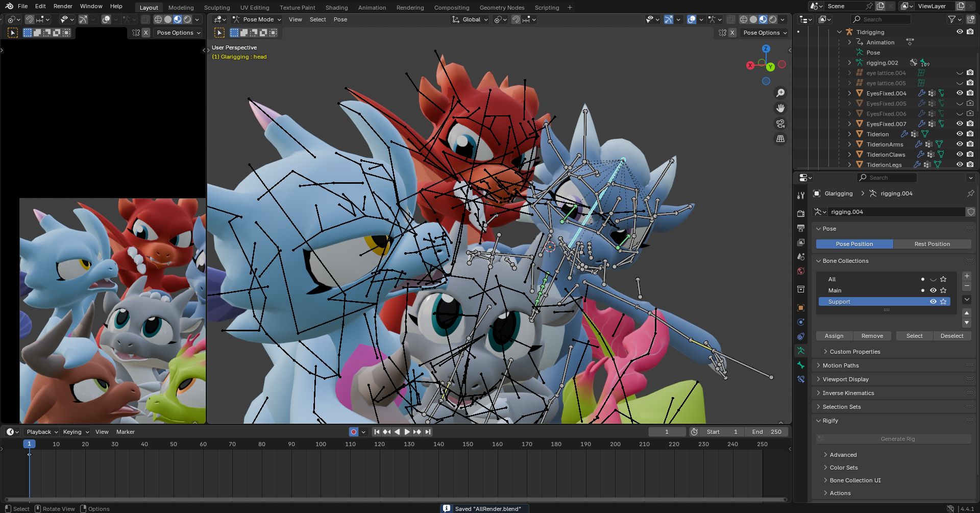The image size is (980, 513).
Task: Click the viewport zoom magnifier gizmo
Action: click(x=780, y=93)
